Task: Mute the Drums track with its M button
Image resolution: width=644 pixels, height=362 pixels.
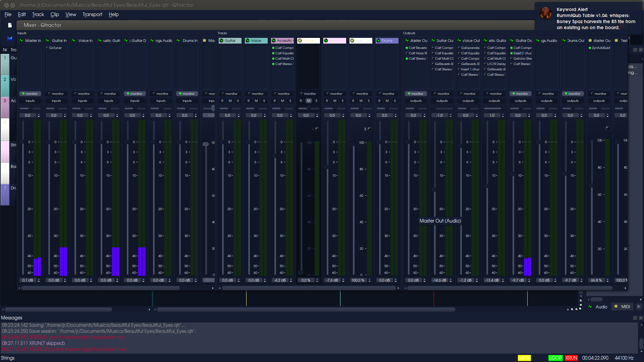Action: (387, 101)
